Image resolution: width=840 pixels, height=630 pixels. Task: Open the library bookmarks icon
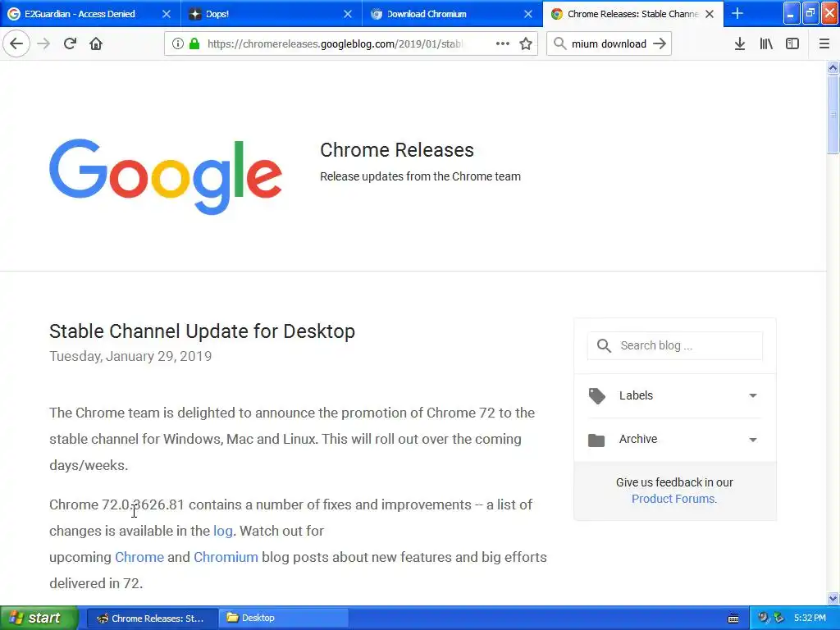(766, 43)
